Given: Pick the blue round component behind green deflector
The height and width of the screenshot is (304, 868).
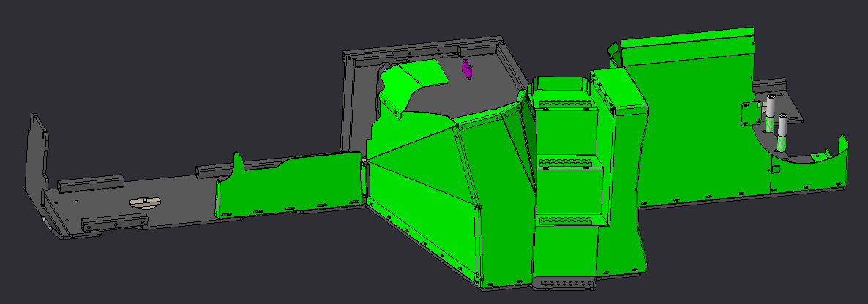Looking at the screenshot, I should coord(384,69).
